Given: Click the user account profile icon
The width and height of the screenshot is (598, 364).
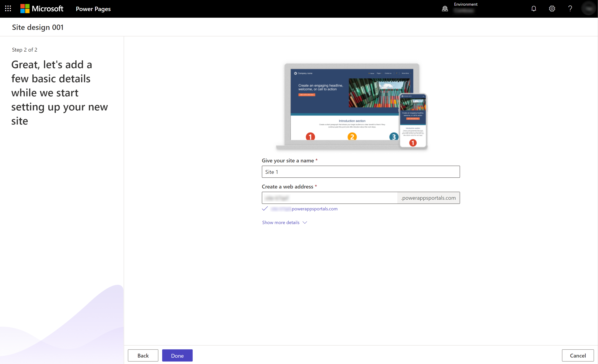Looking at the screenshot, I should click(589, 9).
